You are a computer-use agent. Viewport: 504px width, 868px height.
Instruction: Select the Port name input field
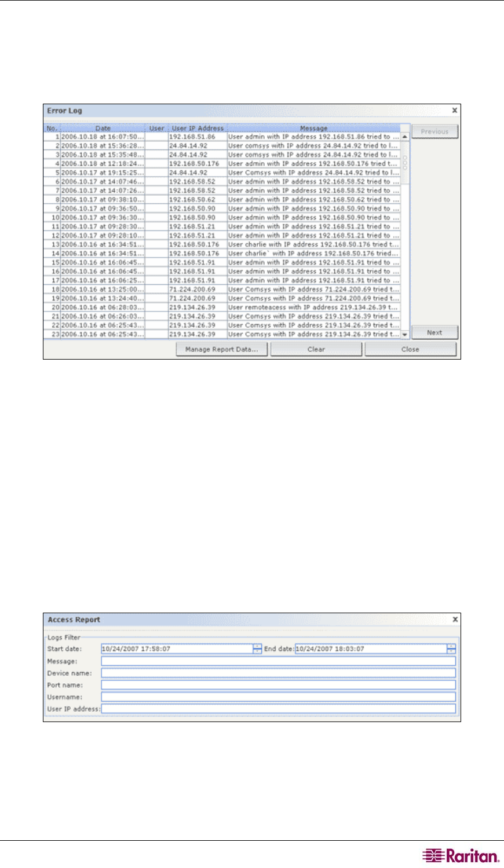(x=278, y=685)
